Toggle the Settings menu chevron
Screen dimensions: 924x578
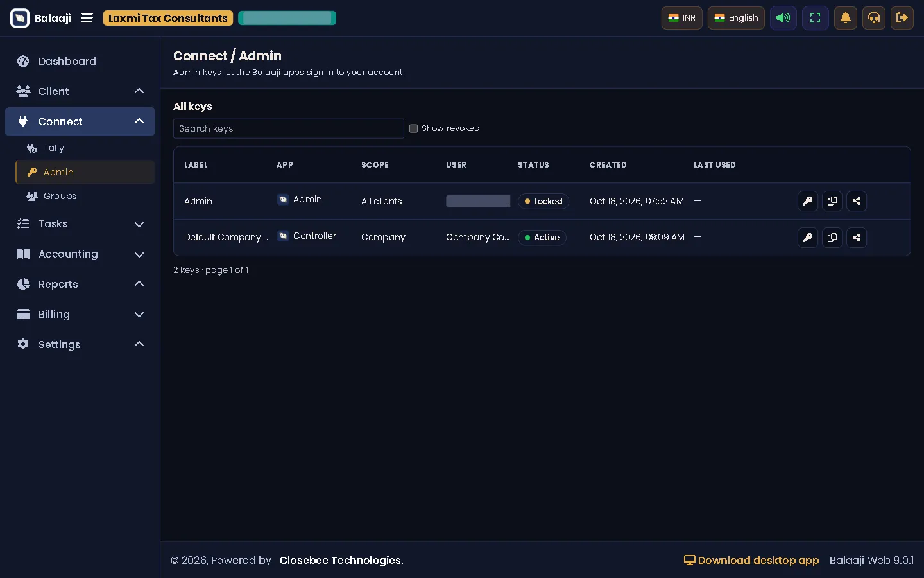pyautogui.click(x=139, y=344)
